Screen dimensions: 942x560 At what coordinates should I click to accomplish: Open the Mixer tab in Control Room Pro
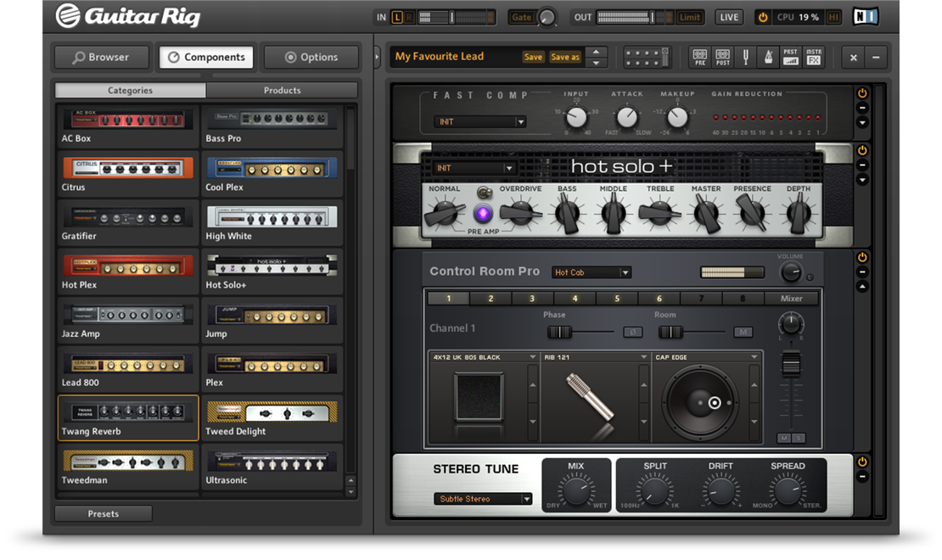pos(790,299)
